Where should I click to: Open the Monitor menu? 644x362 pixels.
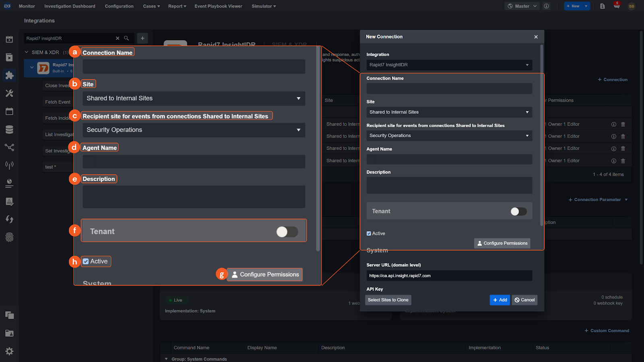coord(27,6)
